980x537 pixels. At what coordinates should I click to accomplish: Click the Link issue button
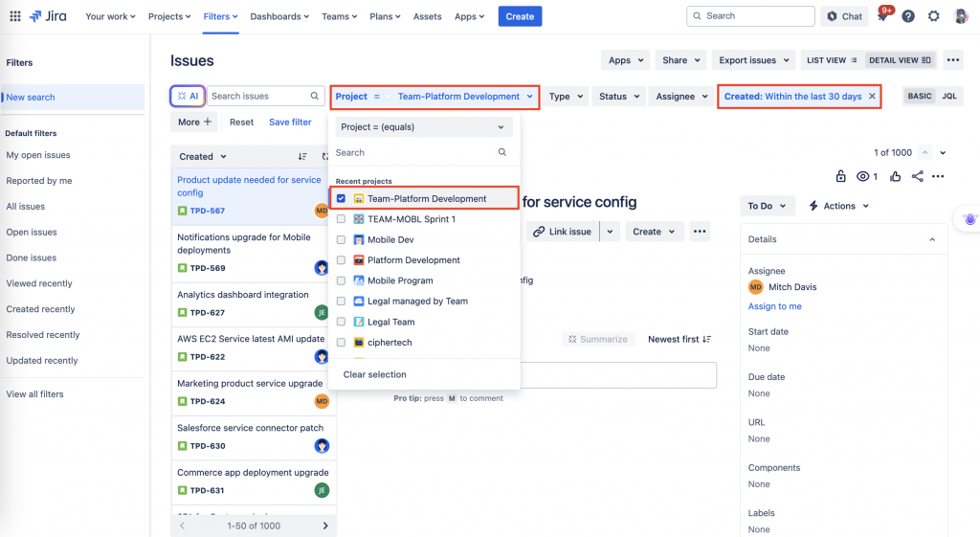click(x=563, y=232)
